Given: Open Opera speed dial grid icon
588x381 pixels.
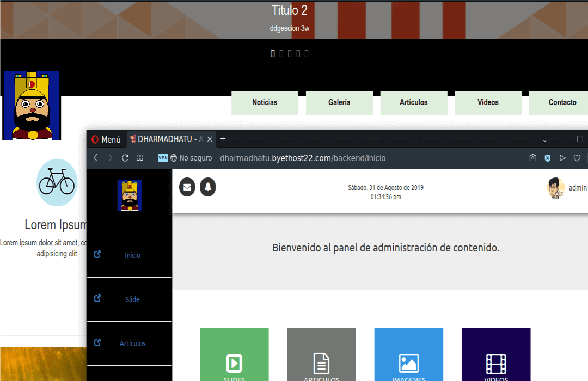Looking at the screenshot, I should tap(140, 158).
